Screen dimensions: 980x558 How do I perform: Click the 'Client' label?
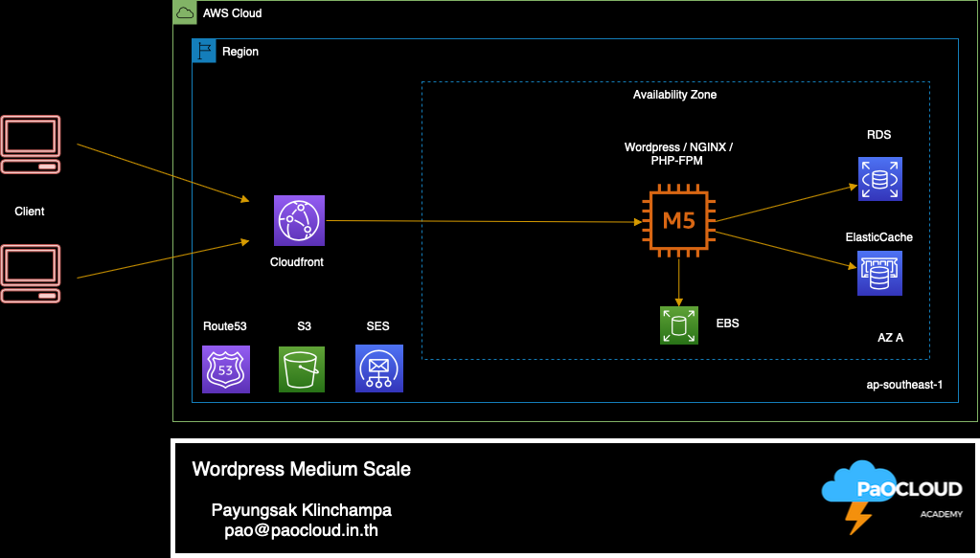pos(30,211)
